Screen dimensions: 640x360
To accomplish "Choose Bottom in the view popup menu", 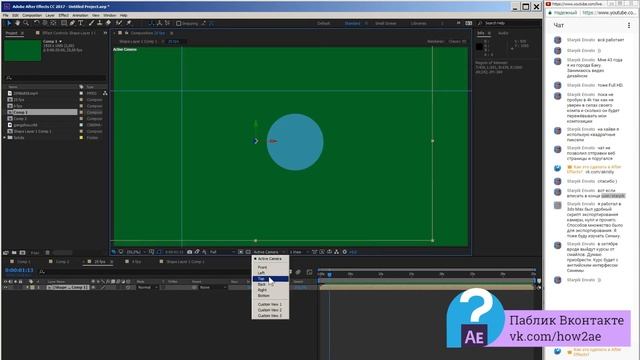I will point(270,296).
